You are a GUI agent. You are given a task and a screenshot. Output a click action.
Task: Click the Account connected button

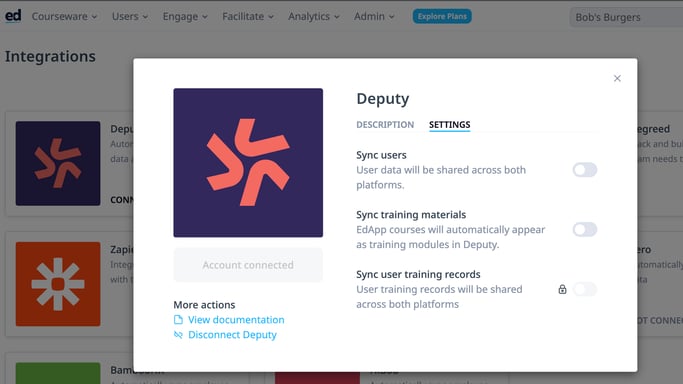[x=248, y=265]
